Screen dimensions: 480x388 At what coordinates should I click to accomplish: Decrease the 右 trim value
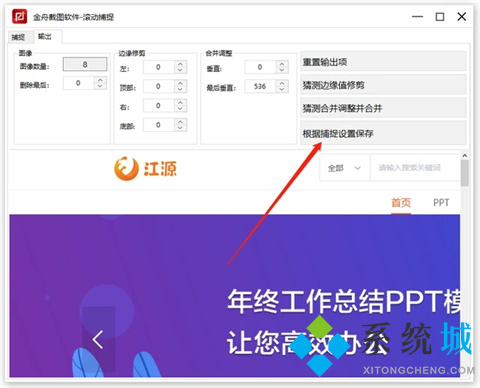point(180,109)
